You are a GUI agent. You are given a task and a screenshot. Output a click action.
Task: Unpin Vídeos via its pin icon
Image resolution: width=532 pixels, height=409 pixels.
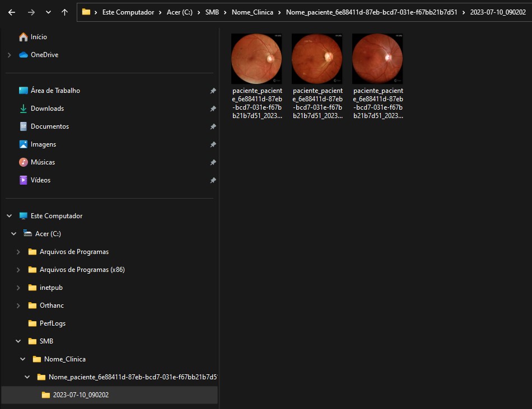point(213,180)
